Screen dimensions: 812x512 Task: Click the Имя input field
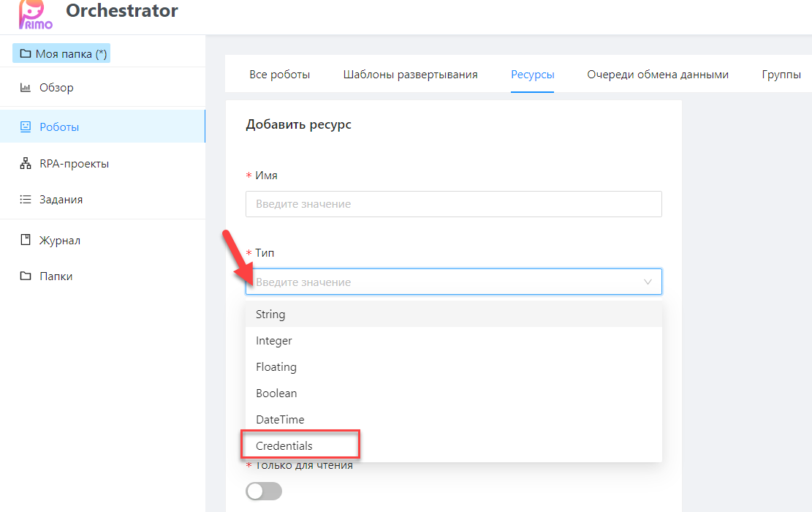453,204
